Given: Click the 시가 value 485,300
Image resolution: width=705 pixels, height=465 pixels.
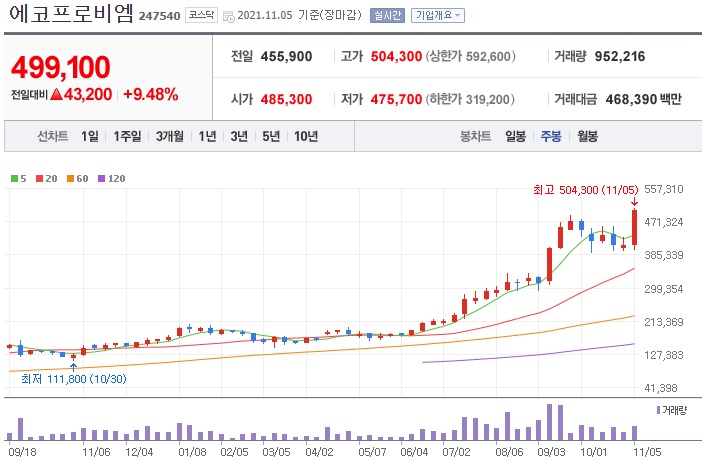Looking at the screenshot, I should tap(286, 99).
